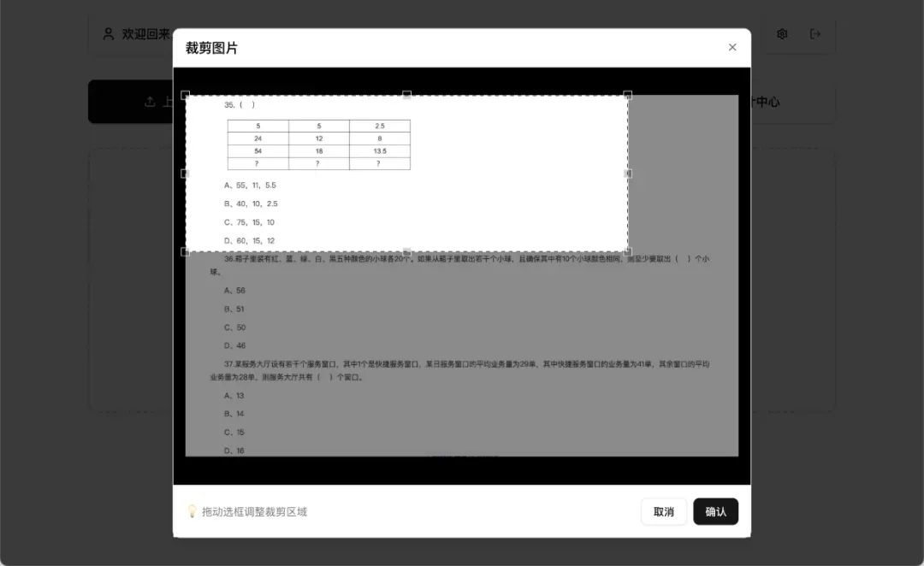Screen dimensions: 924x566
Task: Open settings gear in background page
Action: coord(782,34)
